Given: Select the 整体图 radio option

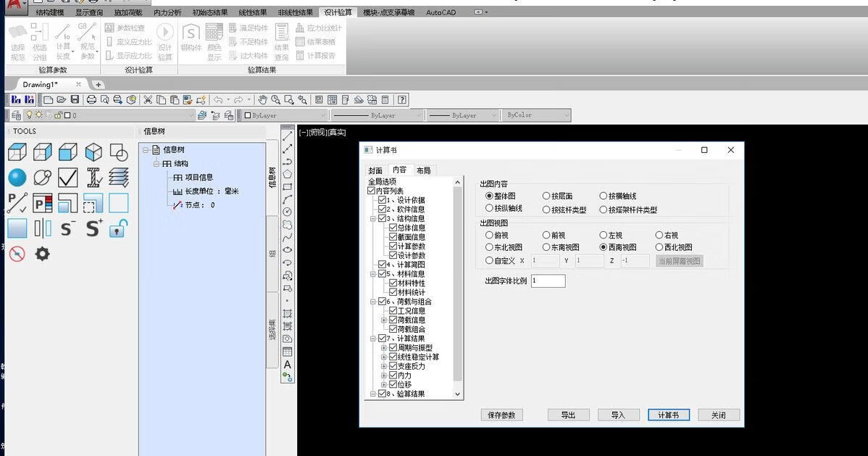Looking at the screenshot, I should coord(489,196).
